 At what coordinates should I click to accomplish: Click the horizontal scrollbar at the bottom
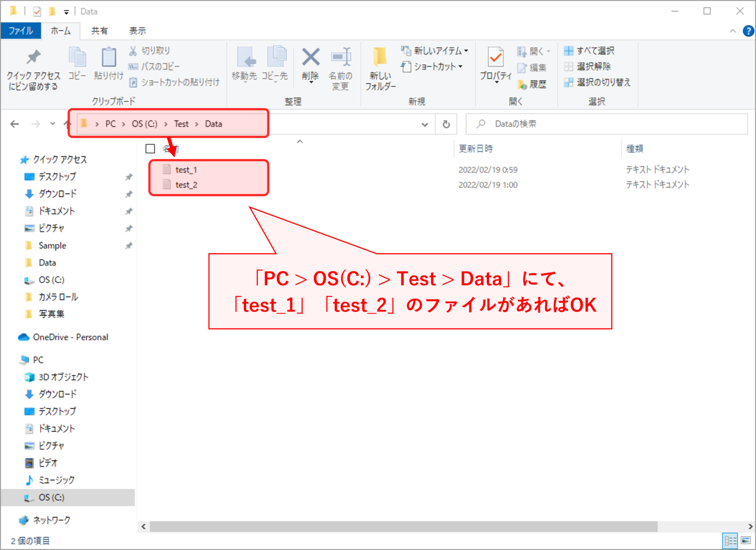[x=403, y=526]
